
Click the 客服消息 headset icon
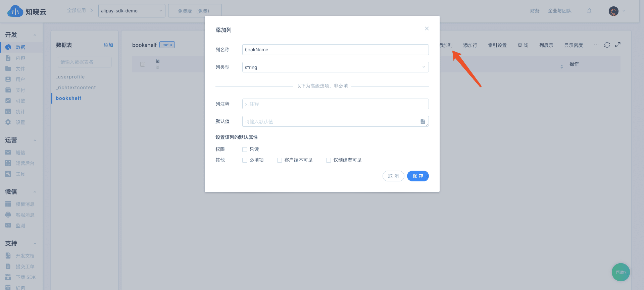[x=8, y=215]
